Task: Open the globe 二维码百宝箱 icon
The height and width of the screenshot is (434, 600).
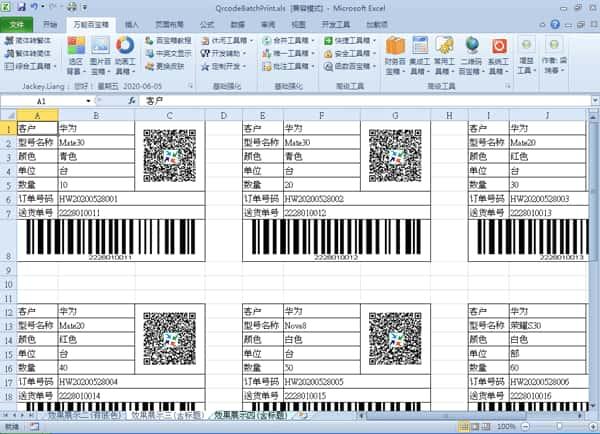Action: click(x=472, y=46)
